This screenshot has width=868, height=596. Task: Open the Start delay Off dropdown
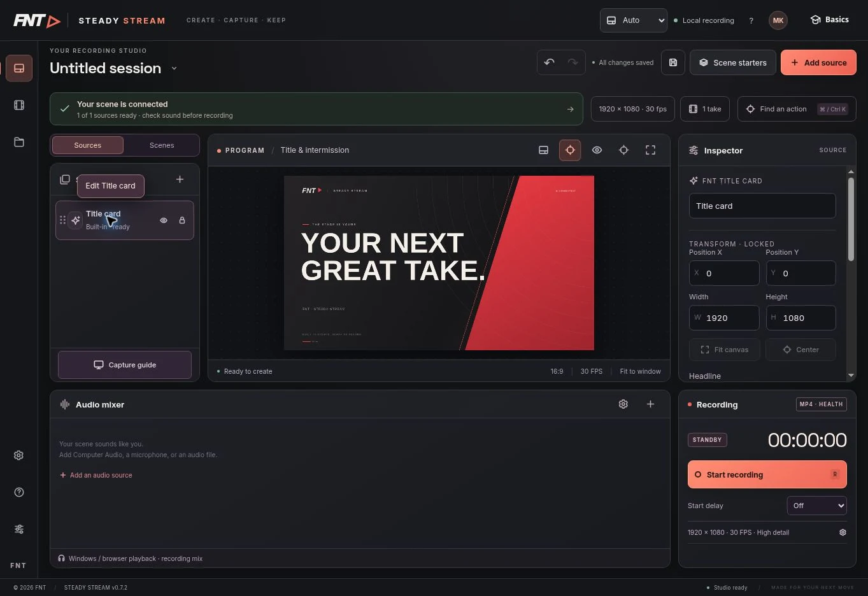click(x=817, y=506)
